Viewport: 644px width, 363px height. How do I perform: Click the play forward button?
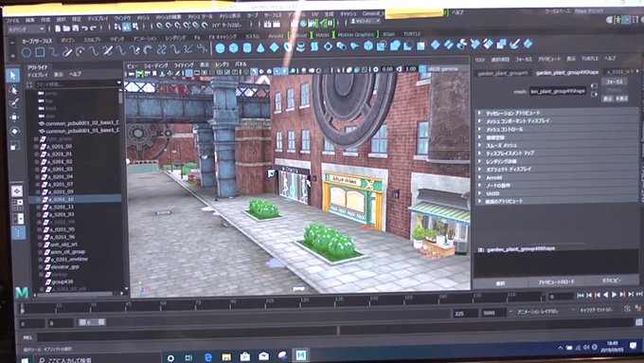pyautogui.click(x=614, y=295)
